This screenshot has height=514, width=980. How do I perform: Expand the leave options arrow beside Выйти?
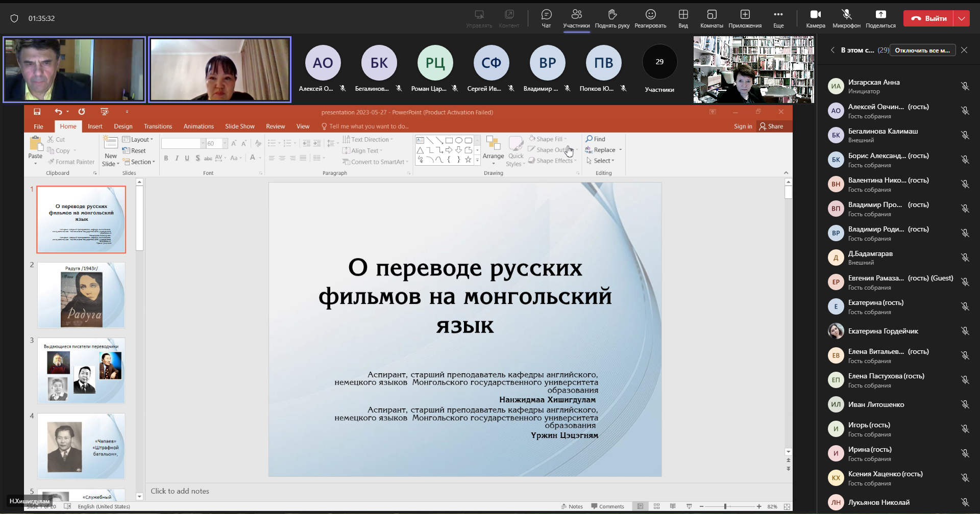coord(962,18)
